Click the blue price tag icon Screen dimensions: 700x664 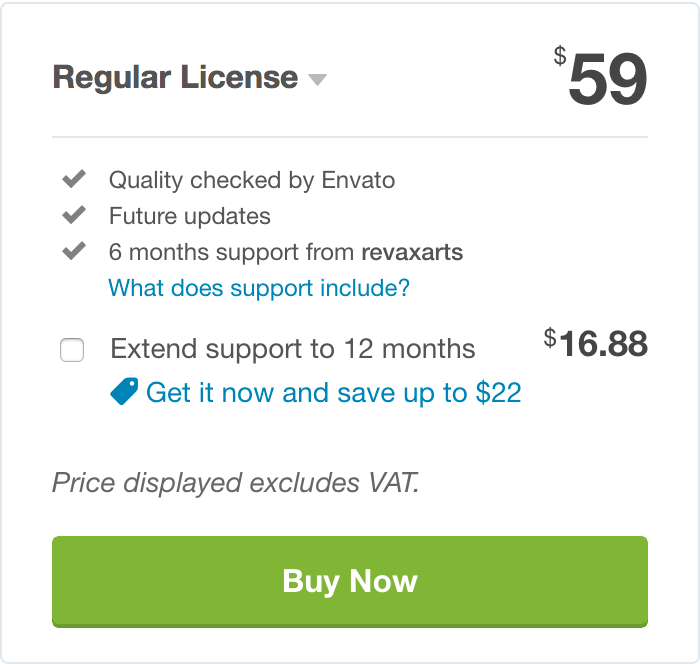124,392
